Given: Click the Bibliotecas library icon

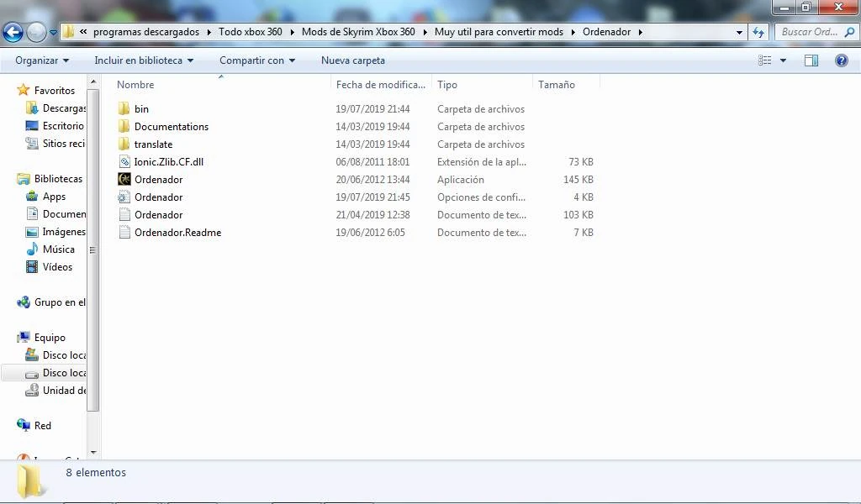Looking at the screenshot, I should [x=23, y=179].
